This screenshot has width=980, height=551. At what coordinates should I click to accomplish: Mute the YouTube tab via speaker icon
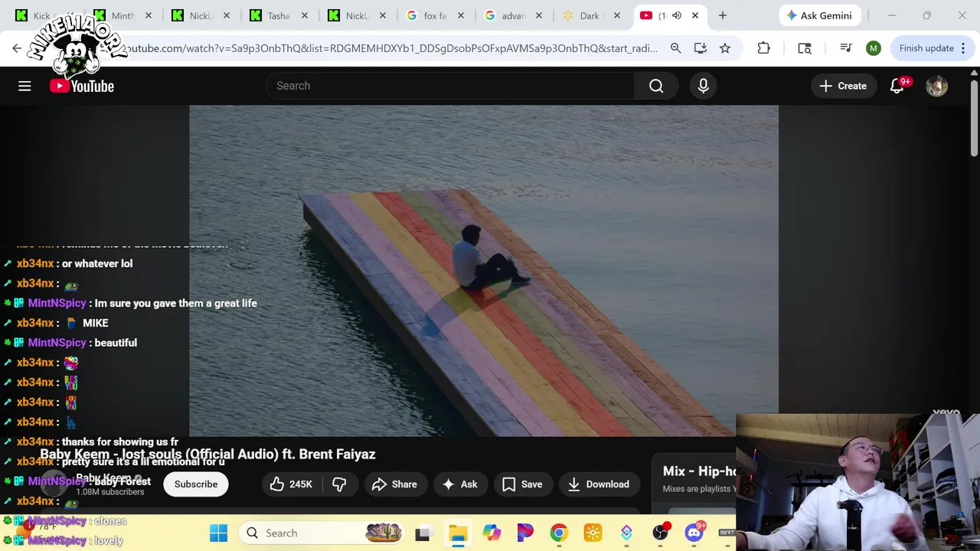click(x=677, y=15)
